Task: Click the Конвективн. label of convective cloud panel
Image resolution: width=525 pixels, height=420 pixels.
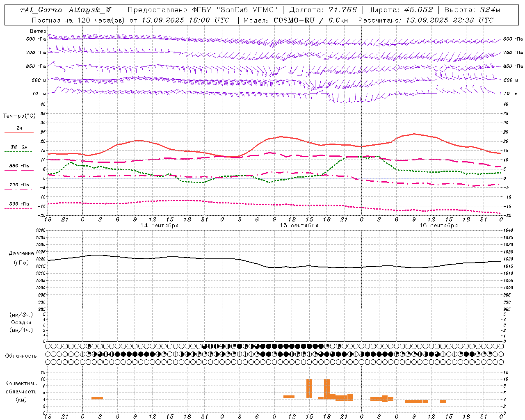Action: [x=21, y=383]
